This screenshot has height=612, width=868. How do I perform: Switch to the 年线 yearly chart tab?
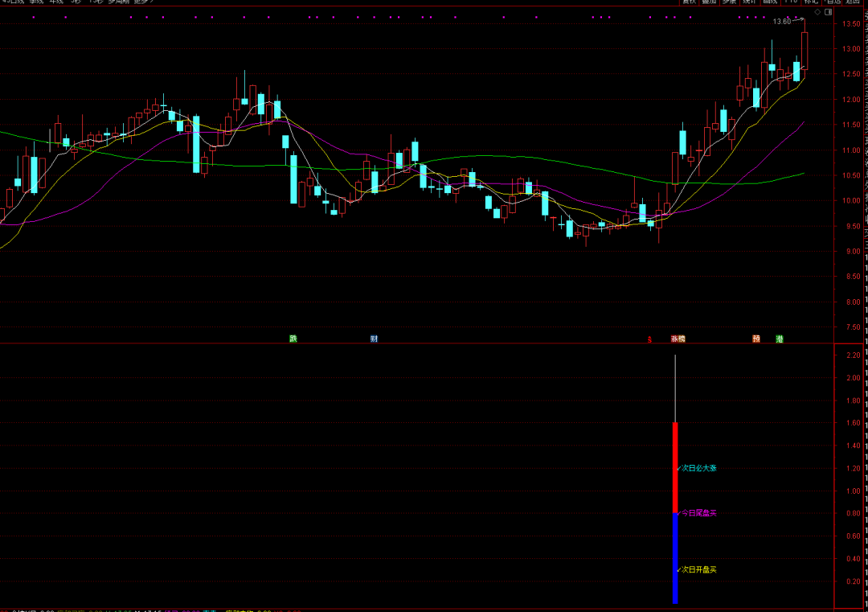click(x=56, y=2)
